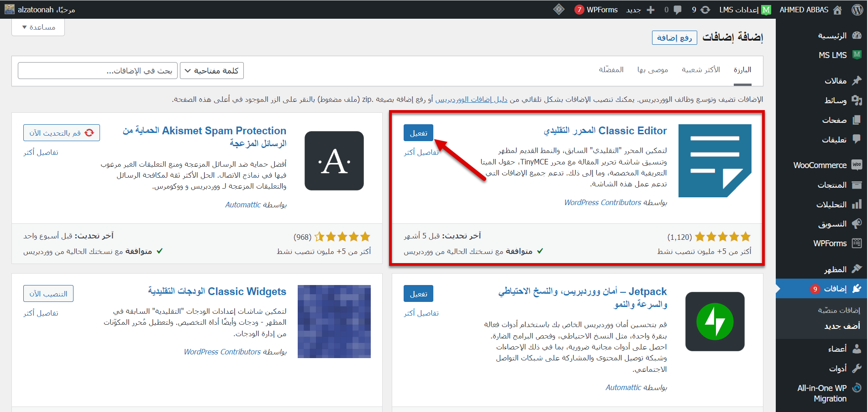Click the user avatar next to alzatoonah
The image size is (868, 412).
click(x=10, y=9)
